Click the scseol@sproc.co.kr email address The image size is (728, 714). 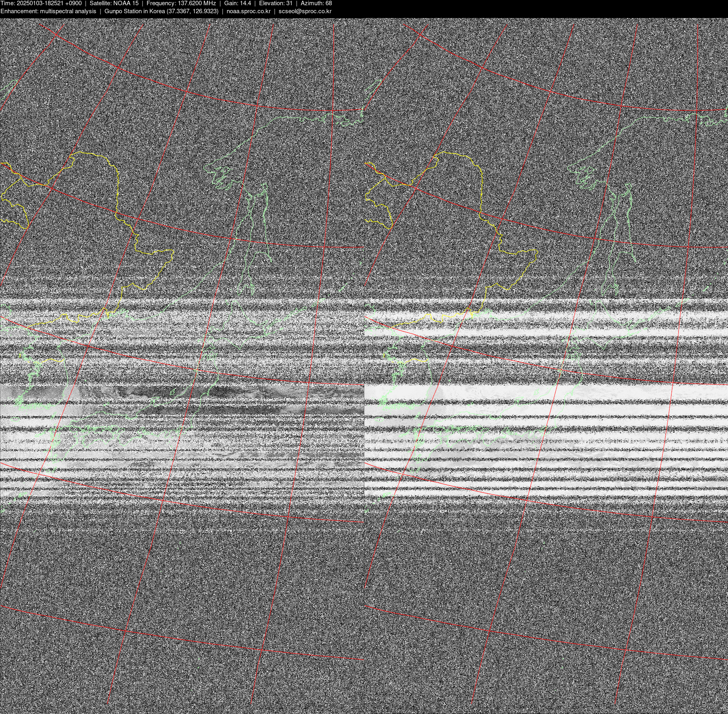(305, 11)
